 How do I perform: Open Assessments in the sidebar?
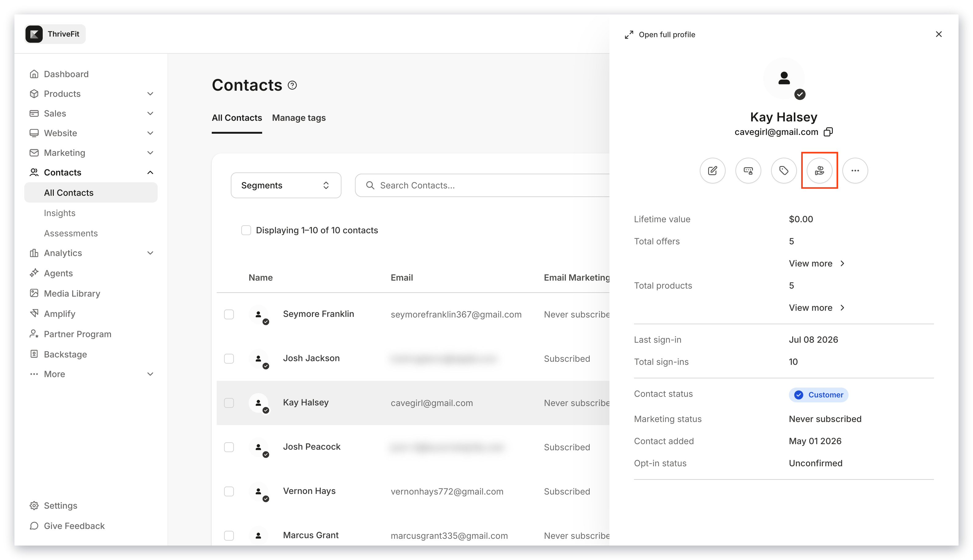[71, 233]
